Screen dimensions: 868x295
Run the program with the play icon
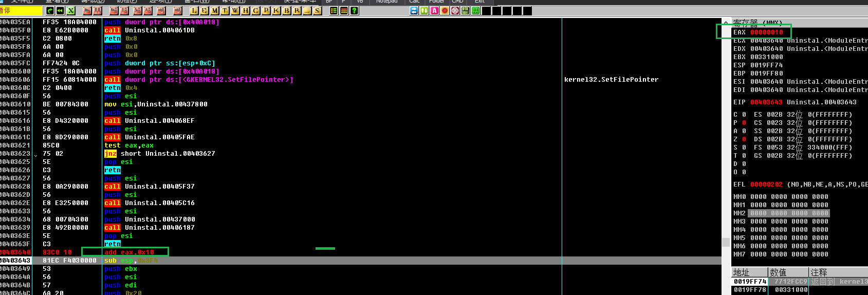pyautogui.click(x=87, y=10)
